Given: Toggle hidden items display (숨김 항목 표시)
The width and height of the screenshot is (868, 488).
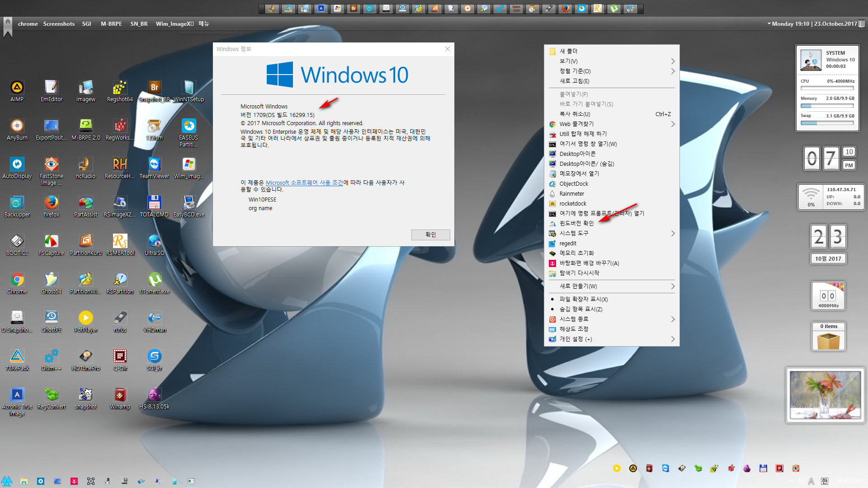Looking at the screenshot, I should click(611, 309).
